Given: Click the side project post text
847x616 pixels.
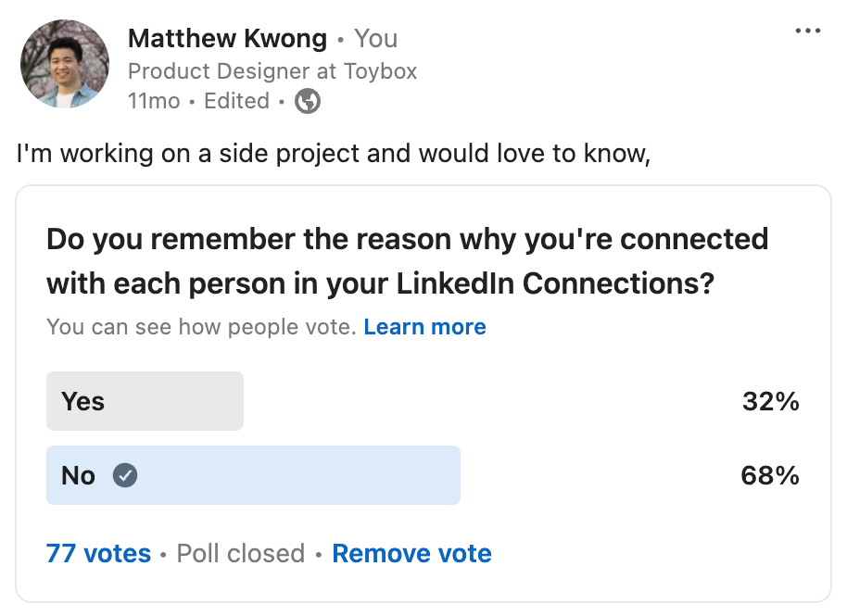Looking at the screenshot, I should click(334, 154).
